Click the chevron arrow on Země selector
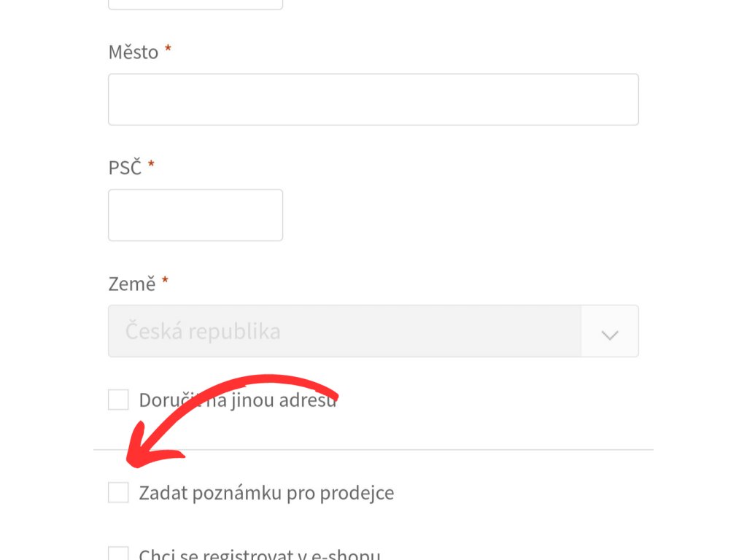Image resolution: width=747 pixels, height=560 pixels. [x=610, y=334]
